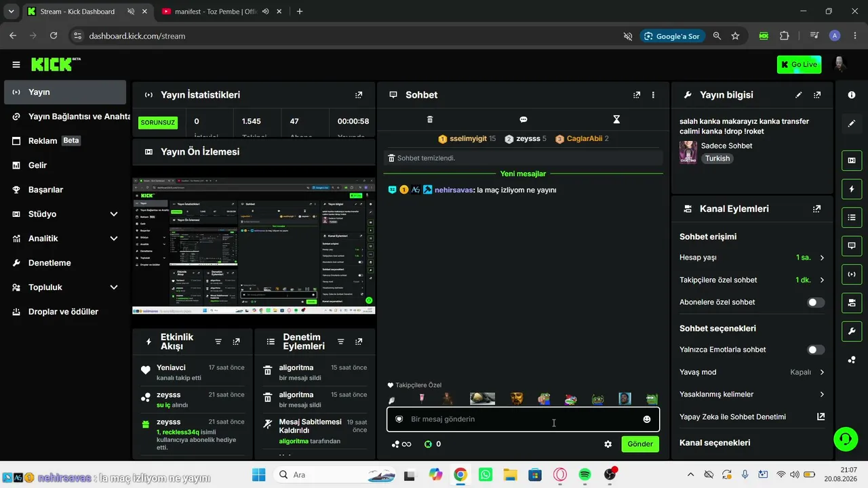
Task: Pop out the Kanal Eylemleri panel
Action: [x=817, y=209]
